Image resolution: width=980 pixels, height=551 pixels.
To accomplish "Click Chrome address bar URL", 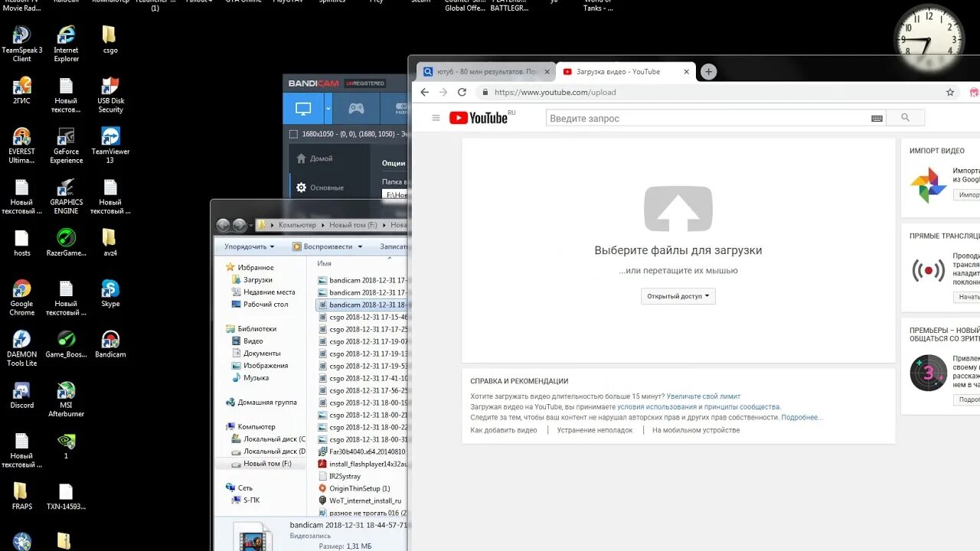I will 555,92.
